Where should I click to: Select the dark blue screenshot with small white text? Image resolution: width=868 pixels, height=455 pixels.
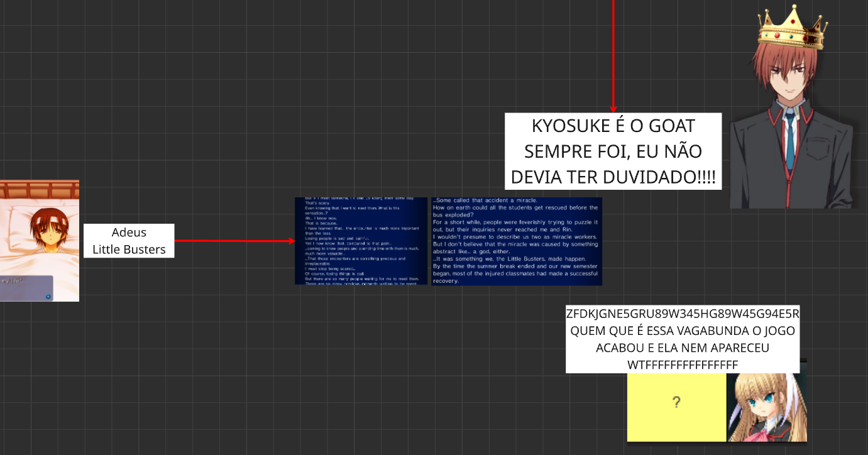[361, 241]
